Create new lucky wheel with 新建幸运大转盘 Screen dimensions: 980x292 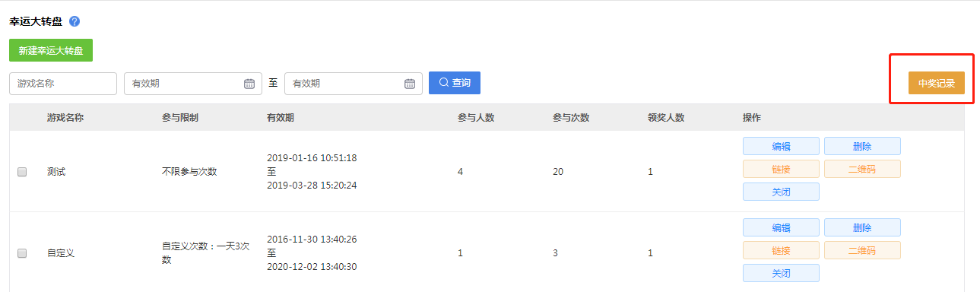tap(51, 51)
